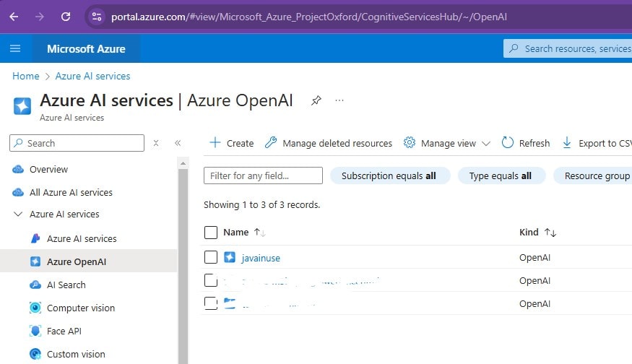This screenshot has height=364, width=632.
Task: Click the Create button
Action: (232, 143)
